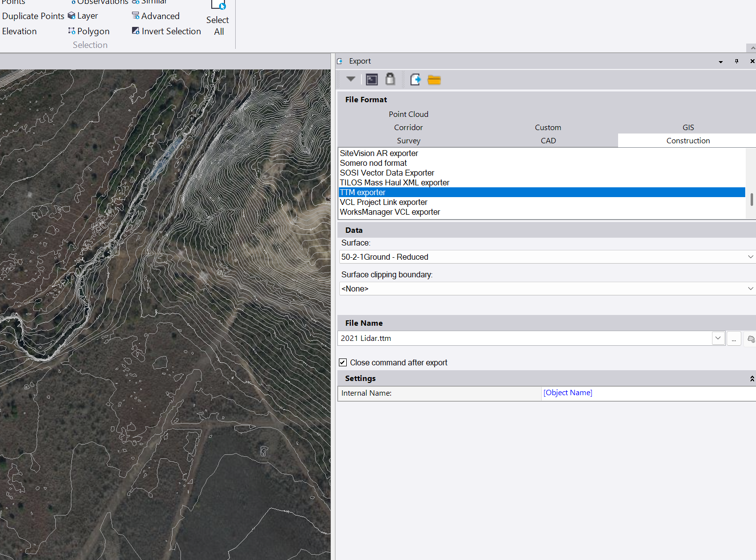
Task: Click the browse ellipsis button for file name
Action: tap(734, 338)
